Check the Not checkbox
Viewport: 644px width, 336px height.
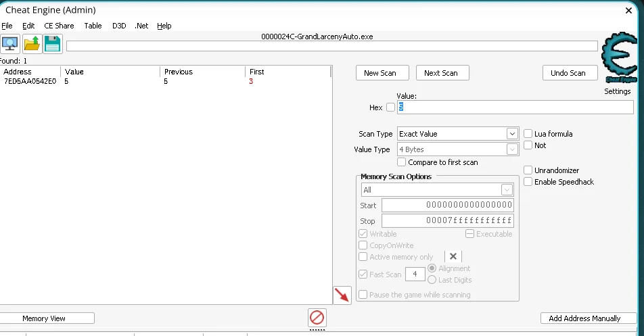pyautogui.click(x=528, y=145)
